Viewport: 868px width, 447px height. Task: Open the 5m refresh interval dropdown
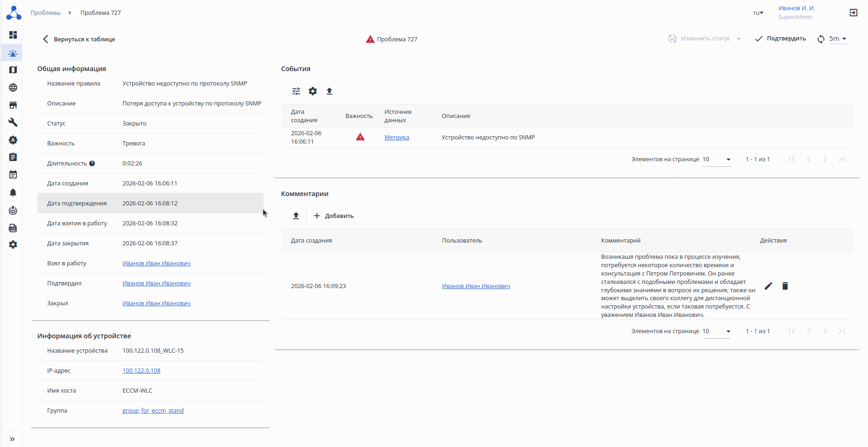click(x=838, y=39)
